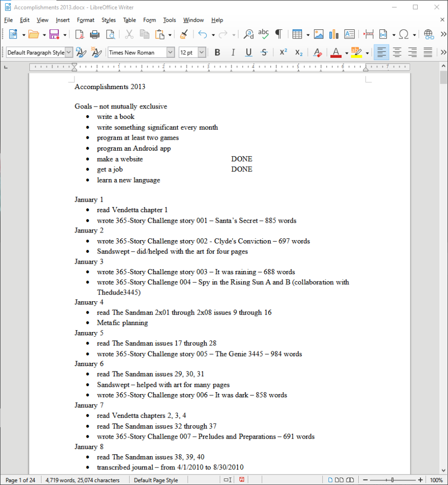Open the Styles menu

109,20
